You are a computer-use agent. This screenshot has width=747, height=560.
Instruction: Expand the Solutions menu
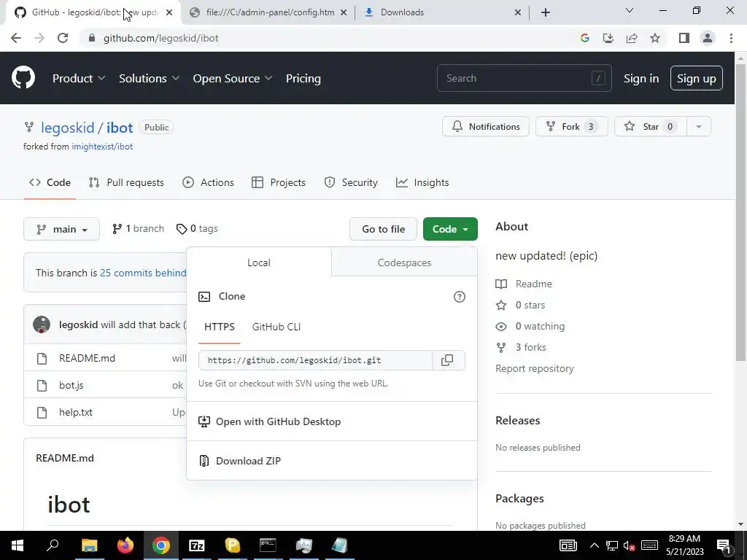pos(149,79)
